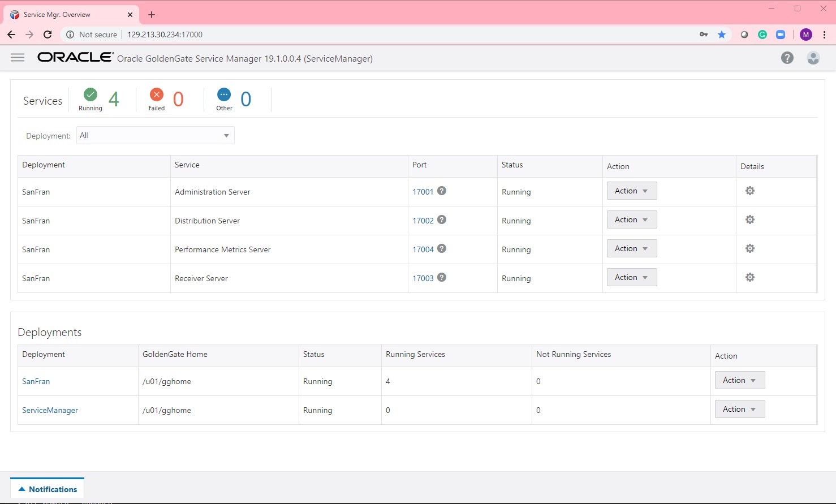Screen dimensions: 836x504
Task: Open a new browser tab
Action: click(152, 15)
